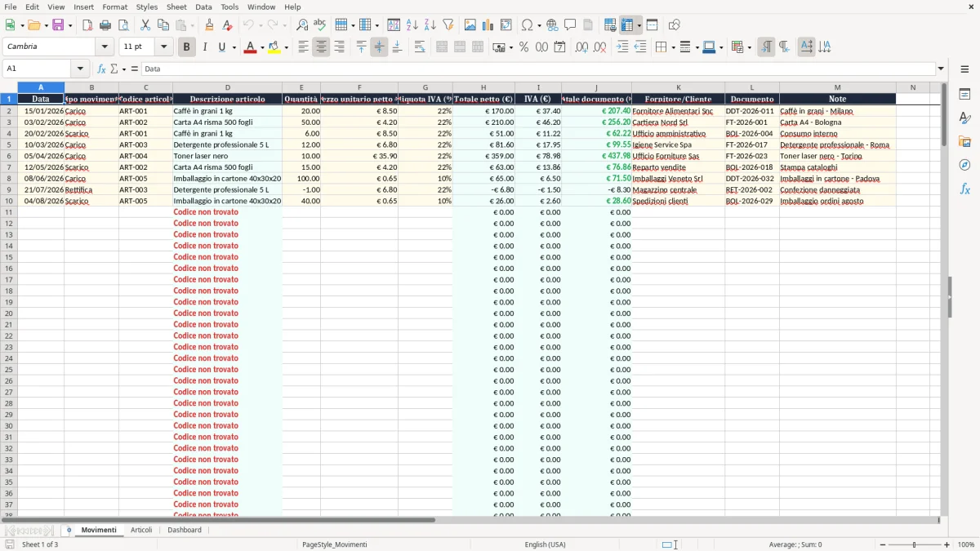
Task: Toggle Bold formatting
Action: (187, 47)
